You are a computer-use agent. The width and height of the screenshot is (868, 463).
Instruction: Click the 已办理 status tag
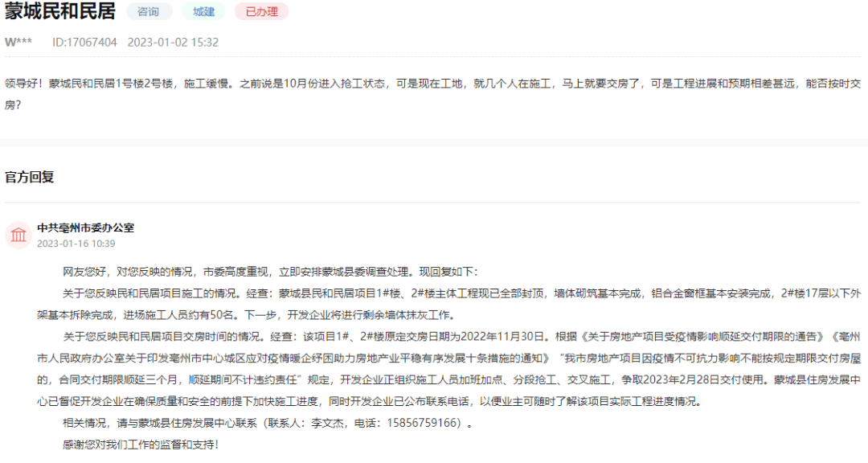click(261, 11)
